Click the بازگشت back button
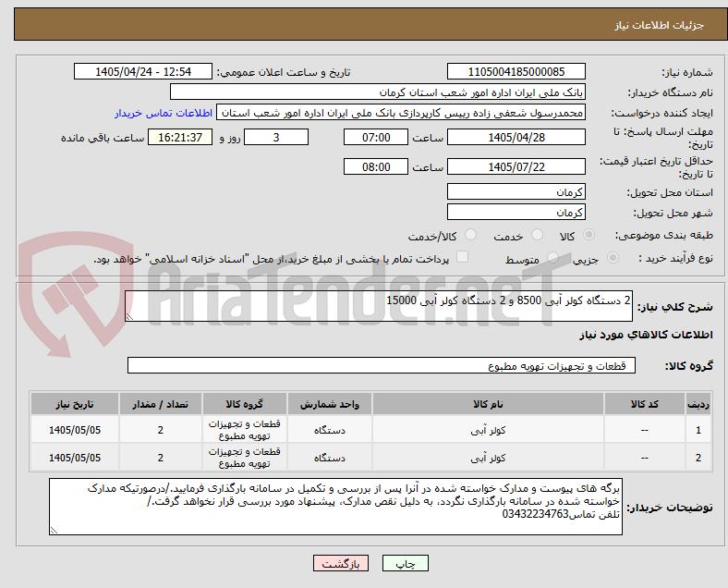This screenshot has width=728, height=588. [x=341, y=563]
